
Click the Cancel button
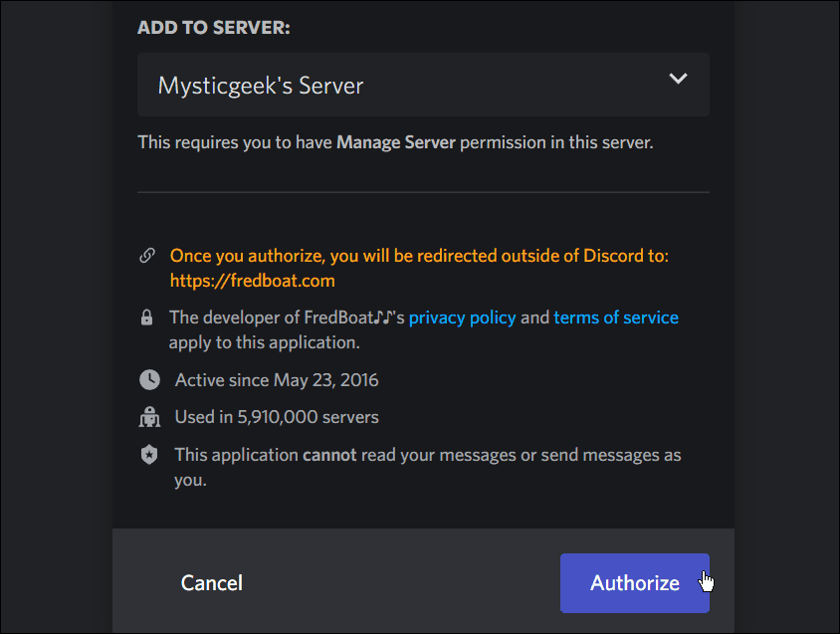[x=211, y=583]
